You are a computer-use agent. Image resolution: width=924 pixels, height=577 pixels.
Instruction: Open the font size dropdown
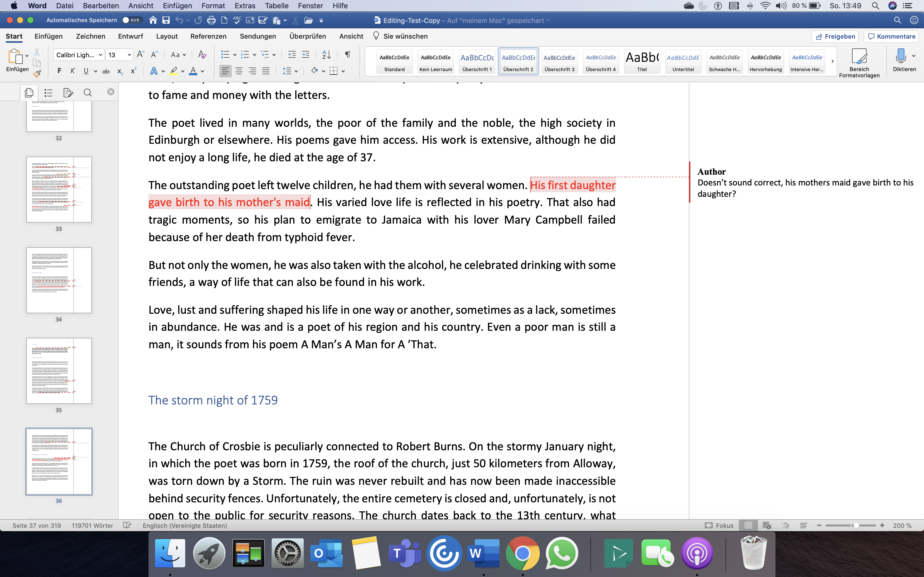pyautogui.click(x=129, y=55)
